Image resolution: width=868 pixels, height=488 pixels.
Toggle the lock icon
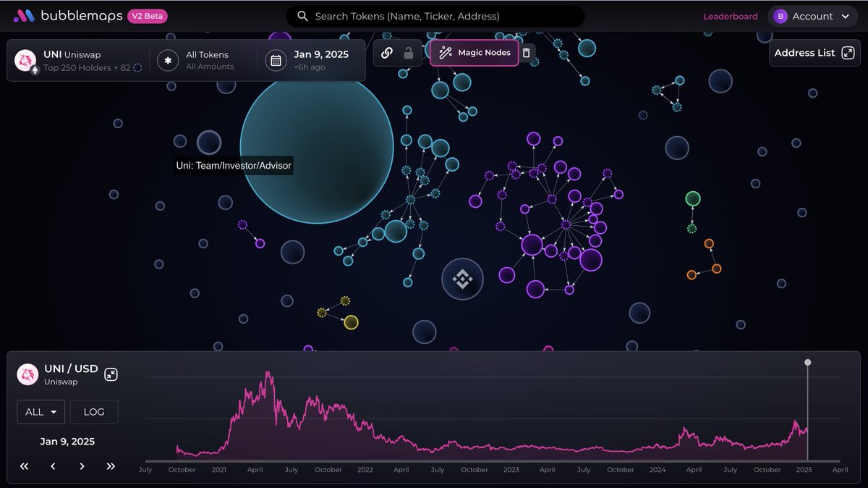click(409, 53)
